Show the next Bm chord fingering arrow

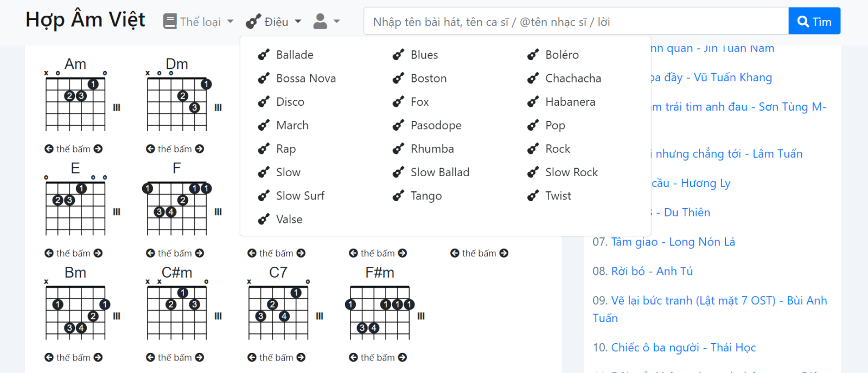98,357
